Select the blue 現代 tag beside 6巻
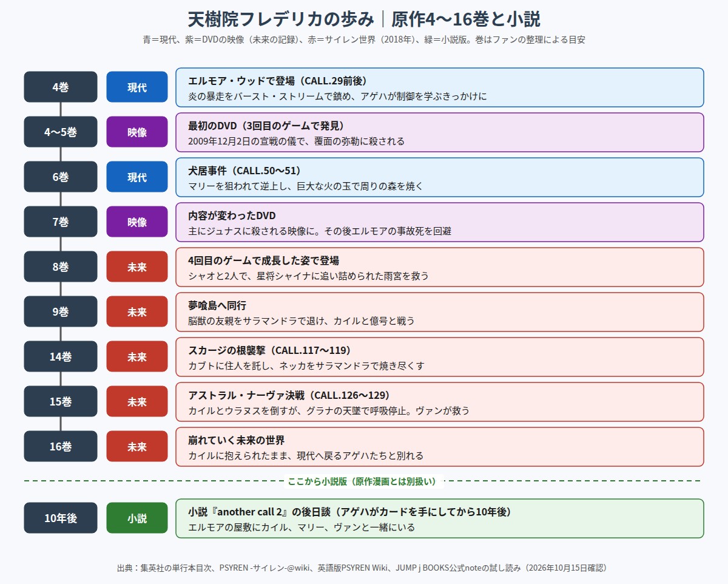 pos(137,177)
